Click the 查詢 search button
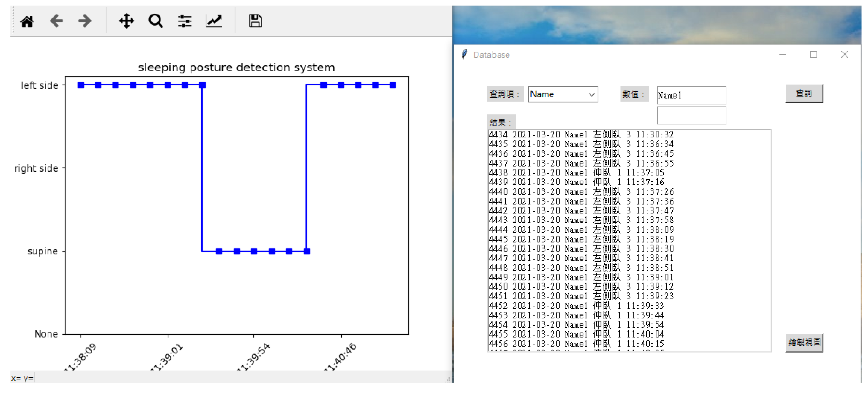The image size is (868, 394). [x=804, y=94]
